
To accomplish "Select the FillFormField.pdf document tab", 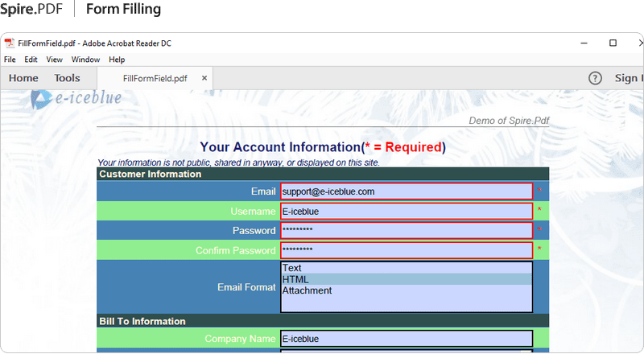I will (x=155, y=78).
